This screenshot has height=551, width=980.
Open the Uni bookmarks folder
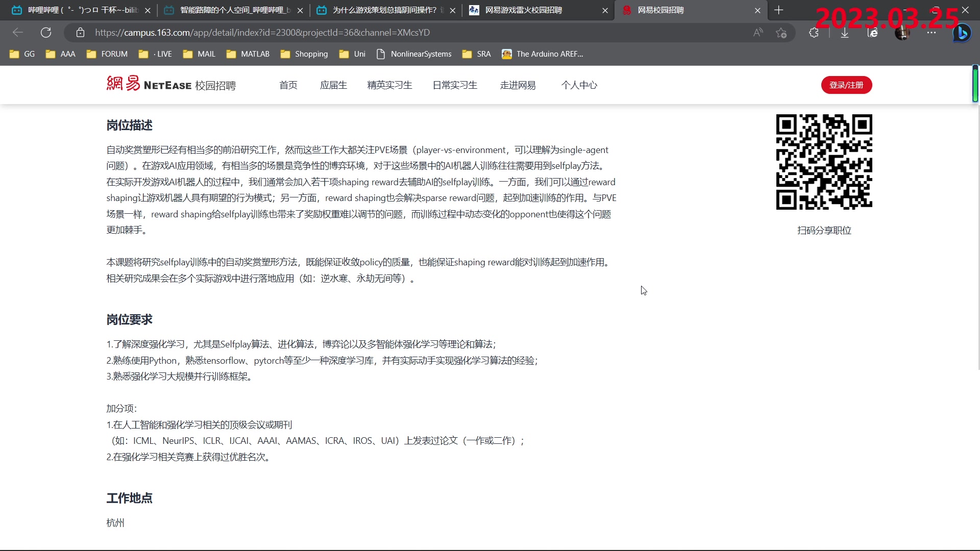(x=352, y=54)
